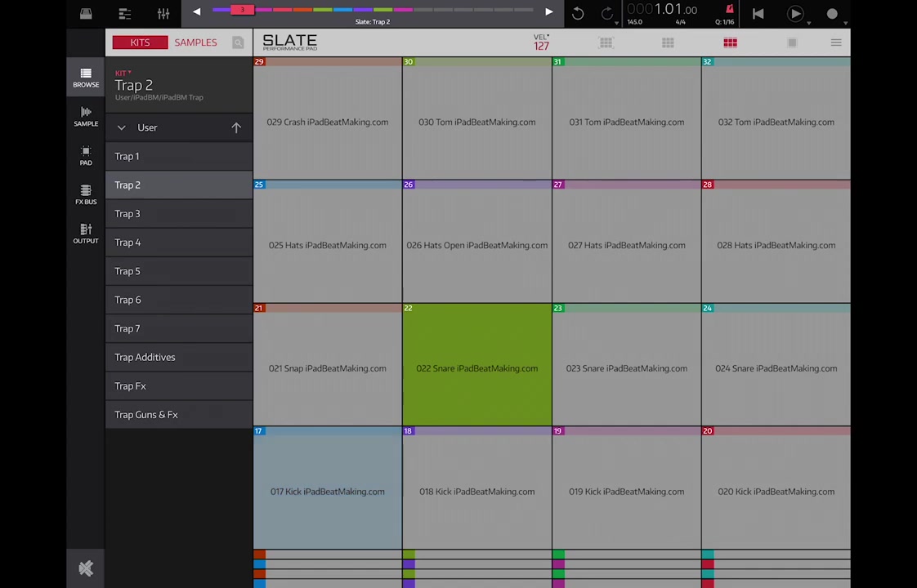
Task: Open the VEL 127 velocity dropdown
Action: (541, 43)
